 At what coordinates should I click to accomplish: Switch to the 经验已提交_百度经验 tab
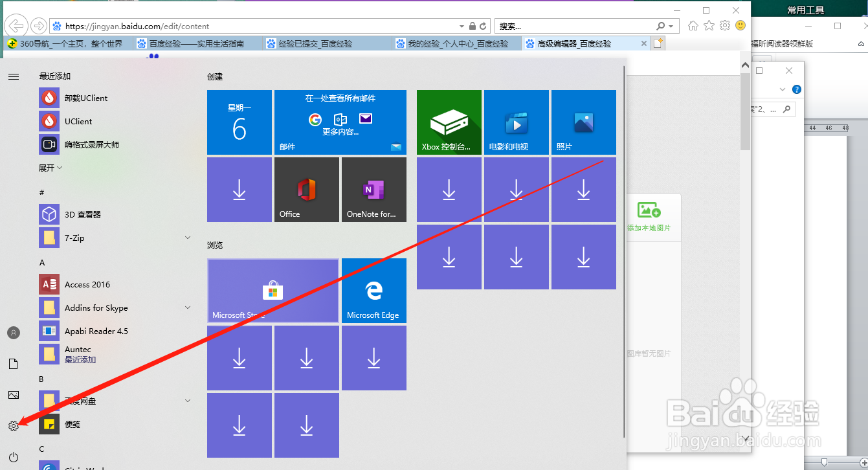(328, 44)
